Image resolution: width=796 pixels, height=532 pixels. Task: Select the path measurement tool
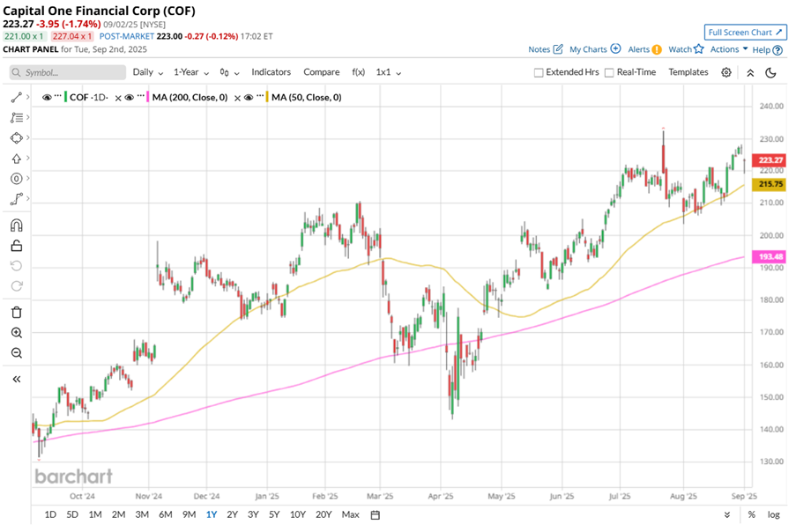[16, 199]
